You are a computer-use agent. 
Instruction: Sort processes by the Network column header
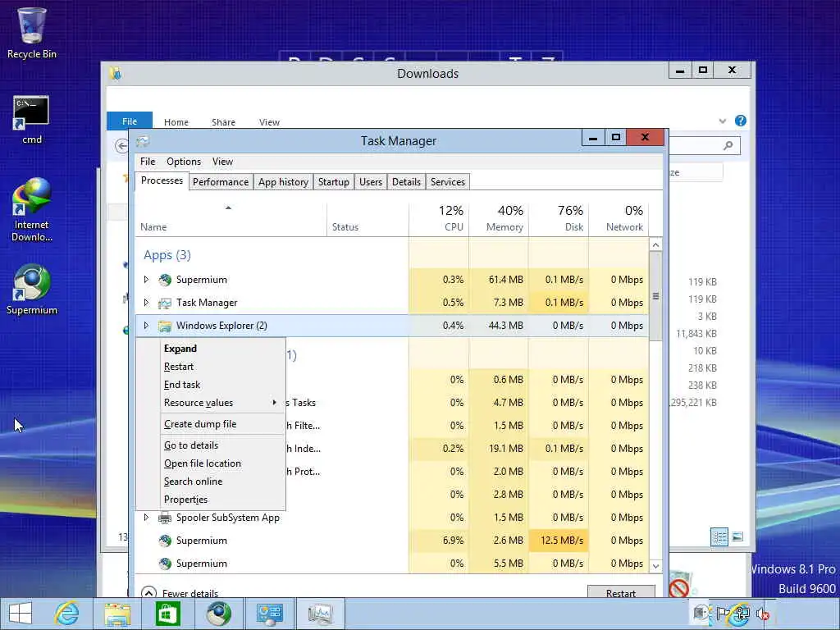619,218
